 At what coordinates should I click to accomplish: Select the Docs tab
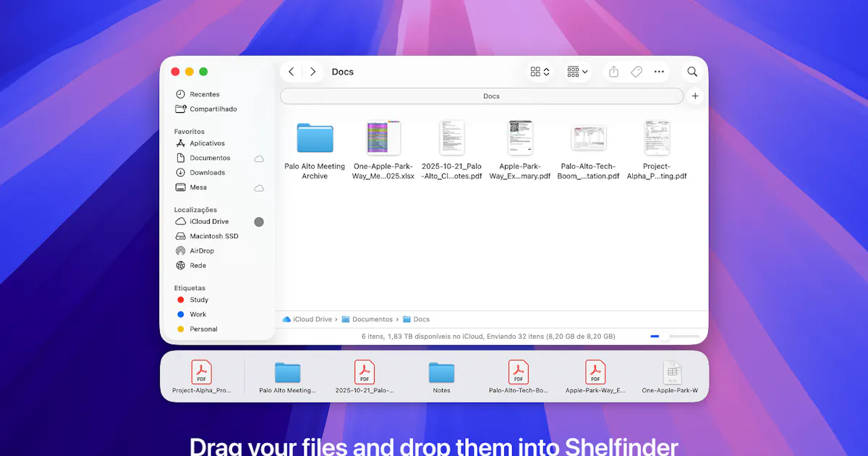(482, 96)
